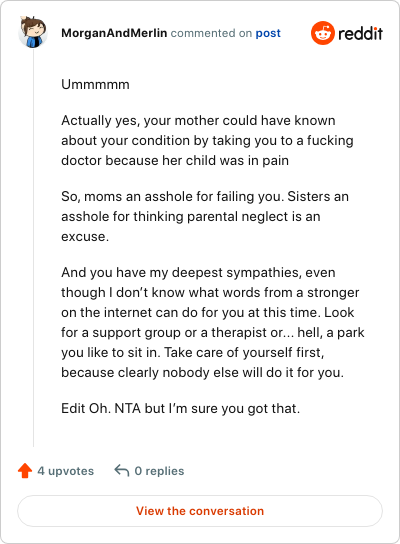Click the words "parental neglect" in the comment
Screen dimensions: 400x544
click(238, 217)
